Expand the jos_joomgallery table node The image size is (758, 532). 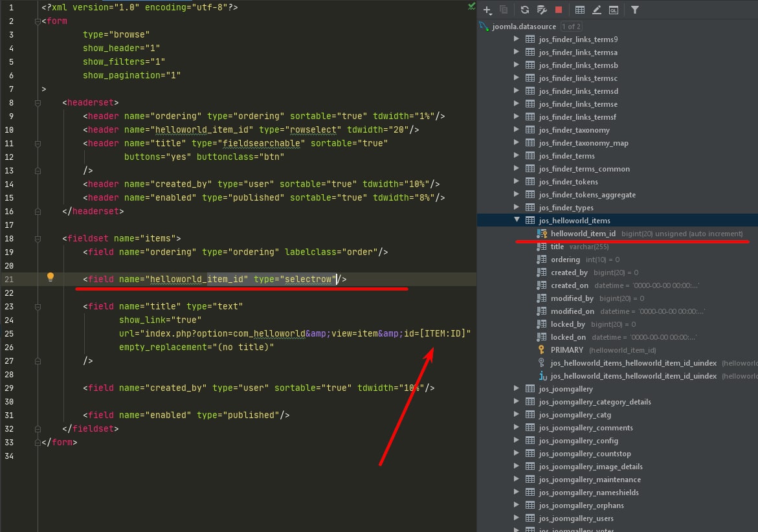(x=517, y=388)
